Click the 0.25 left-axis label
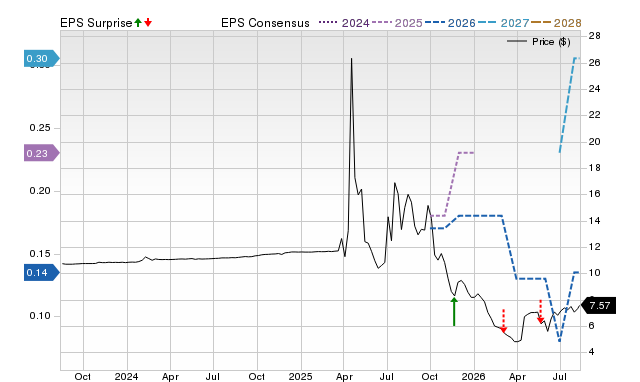 pyautogui.click(x=40, y=128)
